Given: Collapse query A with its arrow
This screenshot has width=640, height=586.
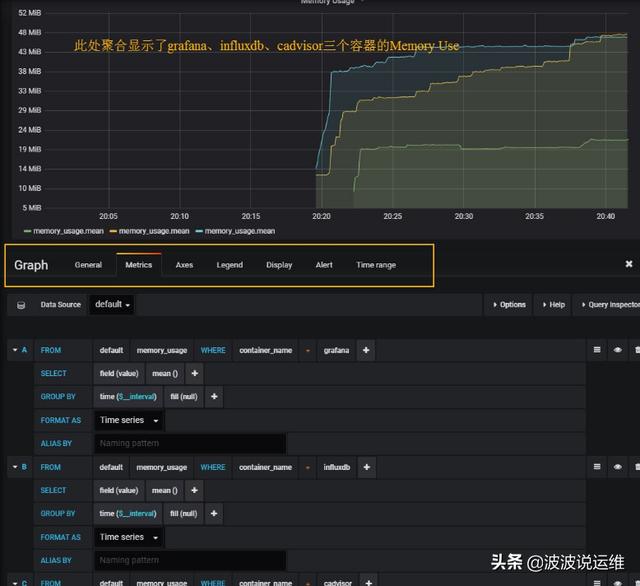Looking at the screenshot, I should click(x=15, y=350).
